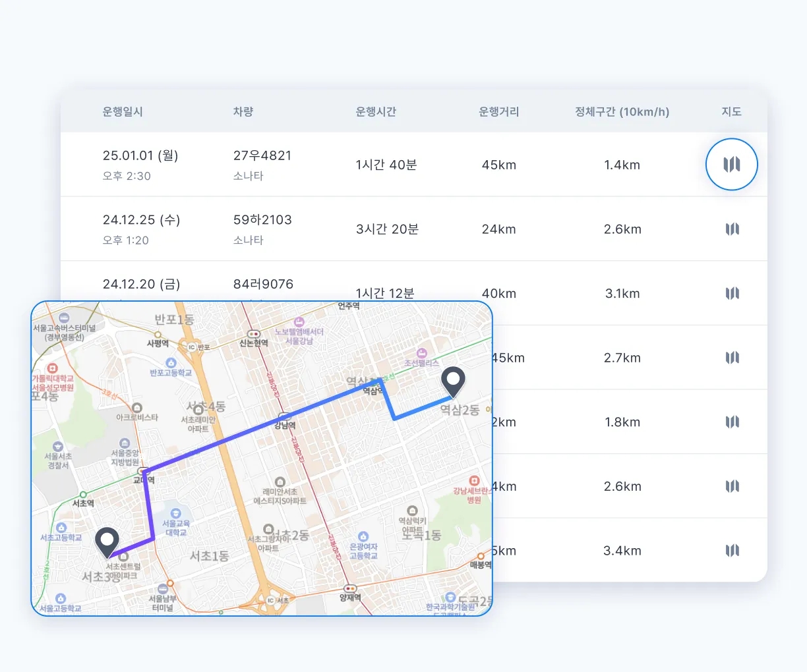Screen dimensions: 807x672
Task: Open map icon in the 1.8km congestion row
Action: [x=732, y=422]
